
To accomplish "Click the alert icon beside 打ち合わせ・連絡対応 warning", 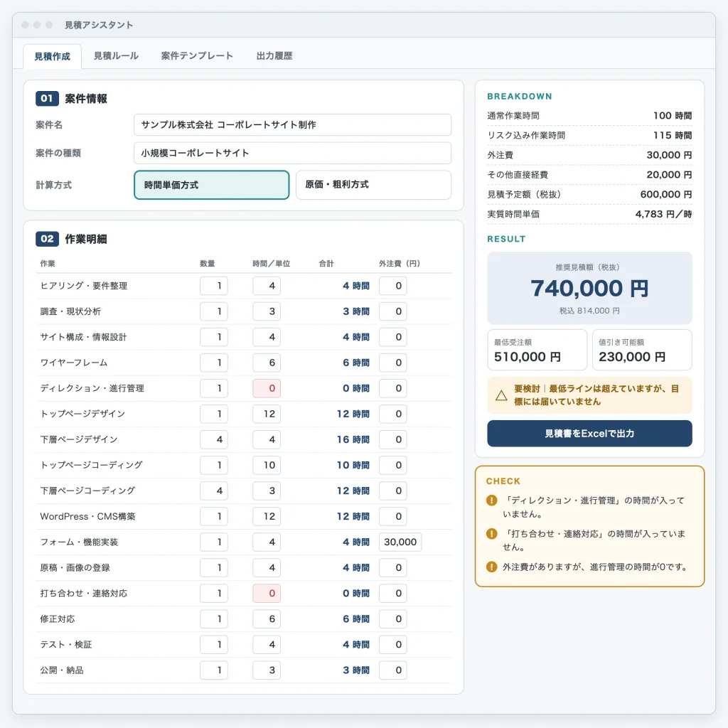I will point(492,534).
